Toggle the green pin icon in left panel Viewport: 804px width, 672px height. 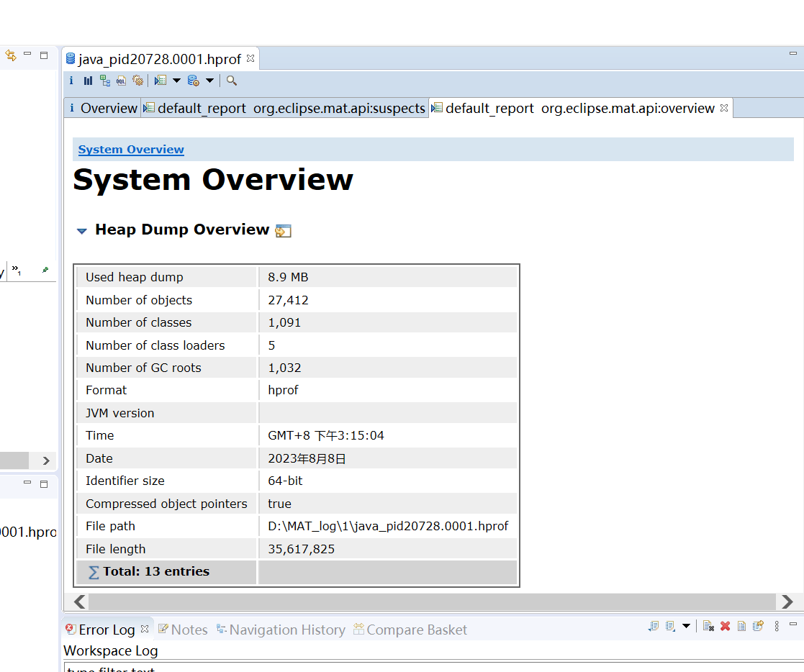tap(45, 271)
